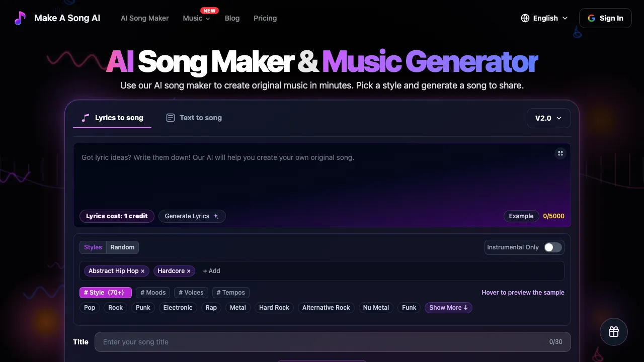
Task: Open the Music dropdown menu
Action: pyautogui.click(x=196, y=18)
